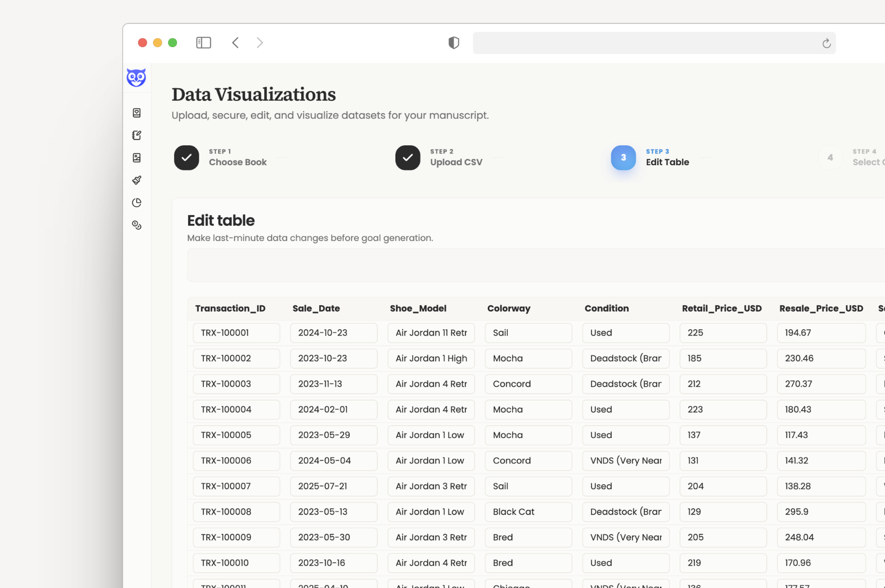
Task: Open the pie chart sidebar icon
Action: tap(137, 203)
